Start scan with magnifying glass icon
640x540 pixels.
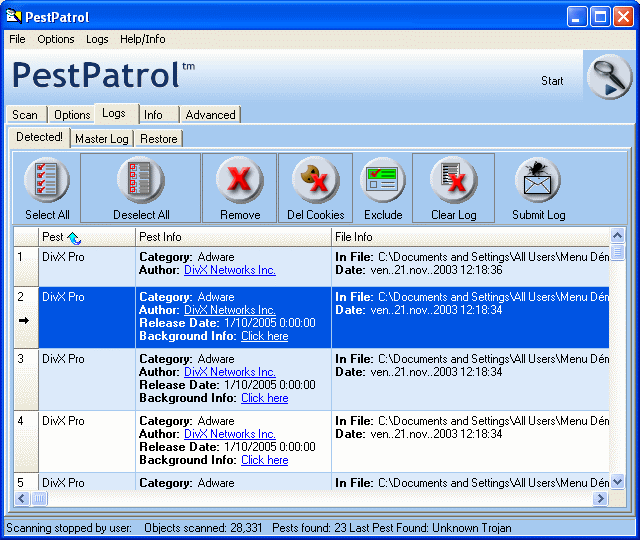610,77
